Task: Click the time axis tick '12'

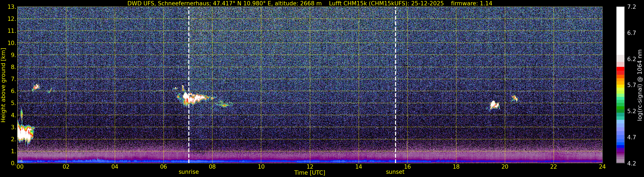Action: click(310, 167)
